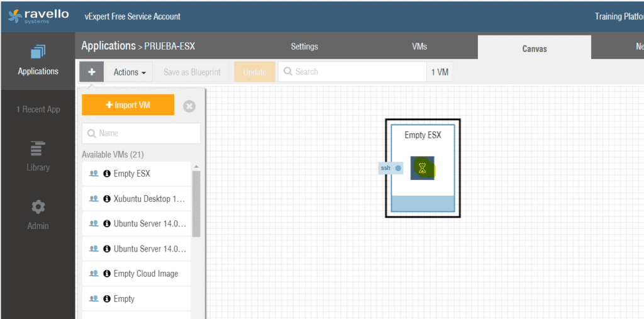Click info icon next to Empty ESX
This screenshot has width=644, height=319.
click(x=107, y=174)
